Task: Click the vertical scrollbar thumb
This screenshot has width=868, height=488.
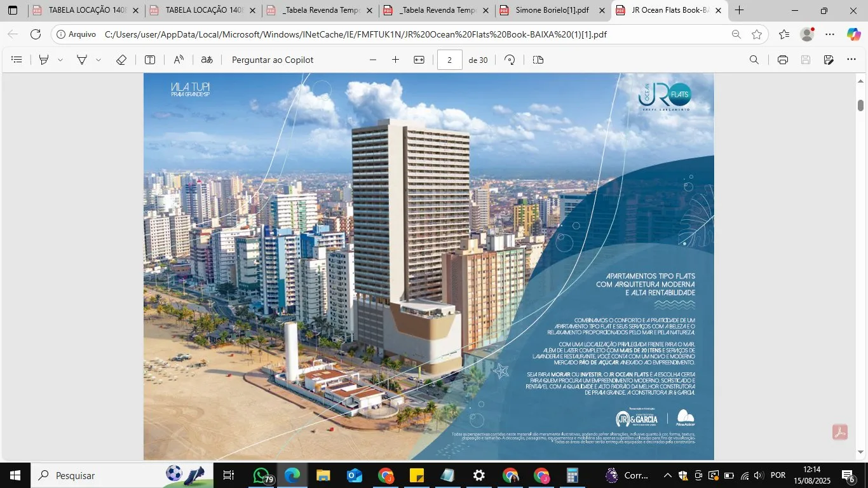Action: pyautogui.click(x=861, y=105)
